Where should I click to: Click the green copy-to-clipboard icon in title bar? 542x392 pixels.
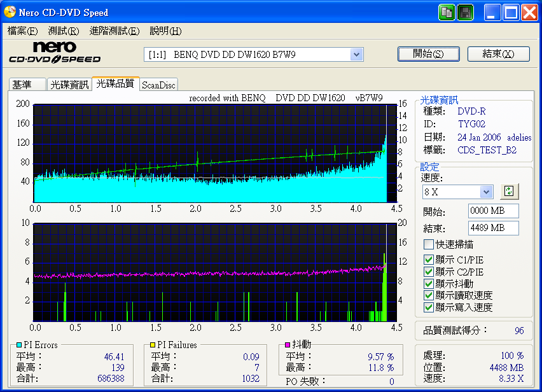point(447,13)
